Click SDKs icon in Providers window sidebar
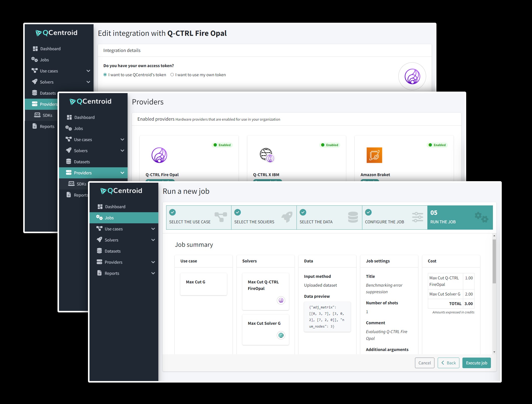This screenshot has width=532, height=404. coord(71,184)
